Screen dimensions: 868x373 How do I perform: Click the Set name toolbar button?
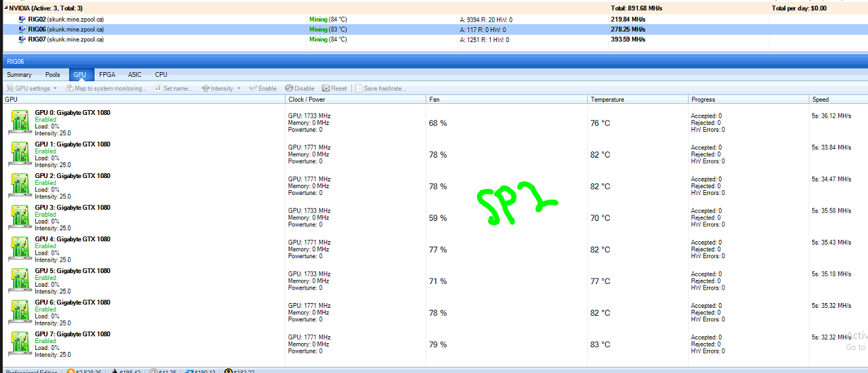(173, 88)
